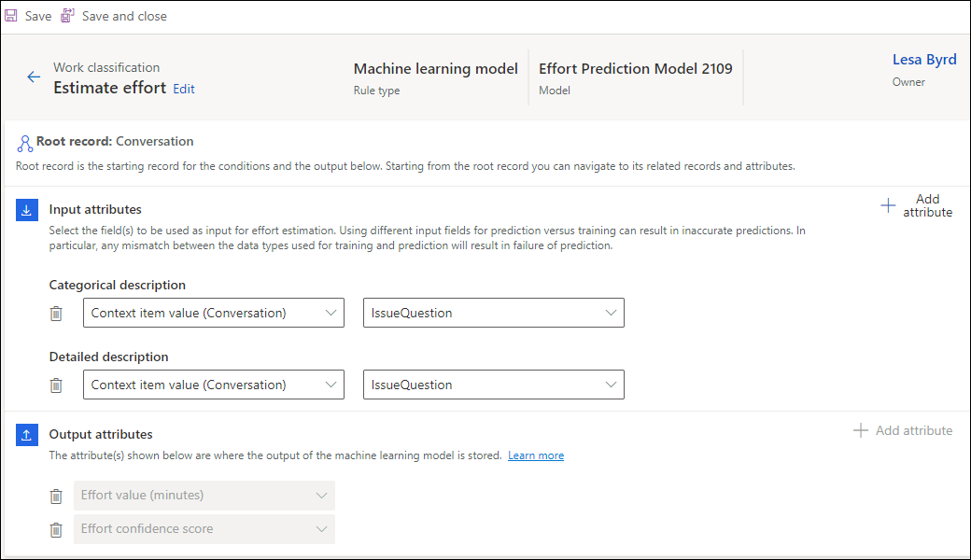Click the Root record hierarchy icon

tap(25, 144)
